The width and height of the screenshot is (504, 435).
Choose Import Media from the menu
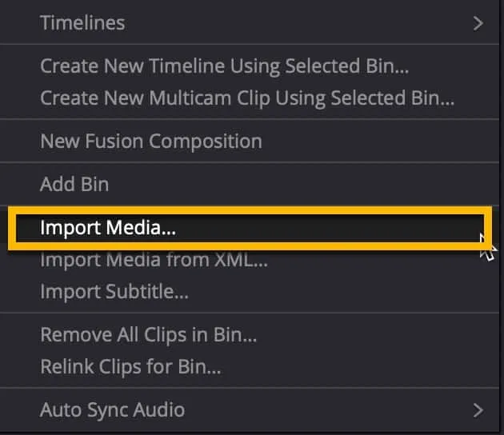coord(108,228)
